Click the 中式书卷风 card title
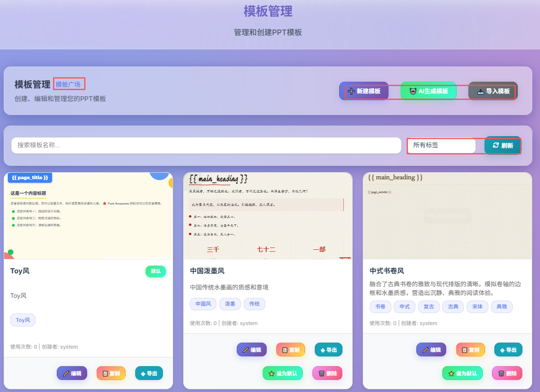This screenshot has height=392, width=540. click(x=387, y=271)
